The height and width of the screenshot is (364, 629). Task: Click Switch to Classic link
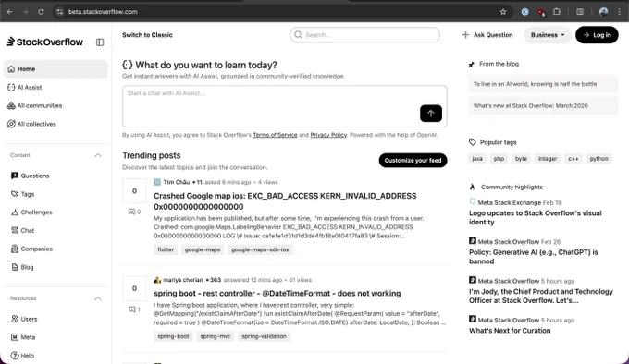pos(147,35)
